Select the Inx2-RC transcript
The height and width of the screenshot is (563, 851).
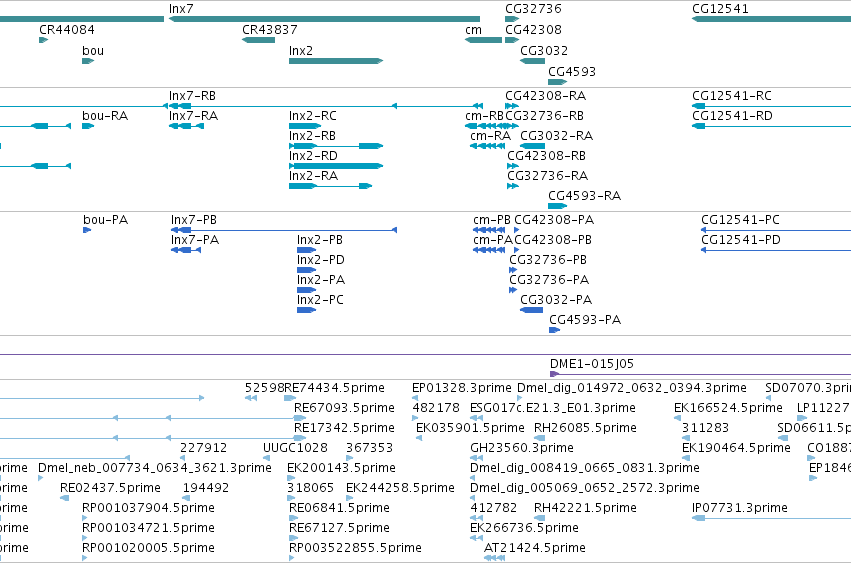(x=313, y=116)
